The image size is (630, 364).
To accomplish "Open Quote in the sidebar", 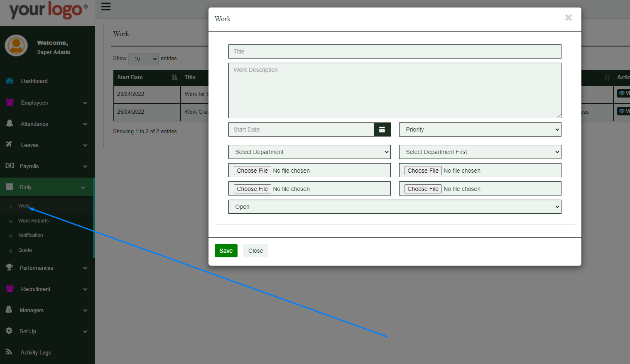I will 25,250.
